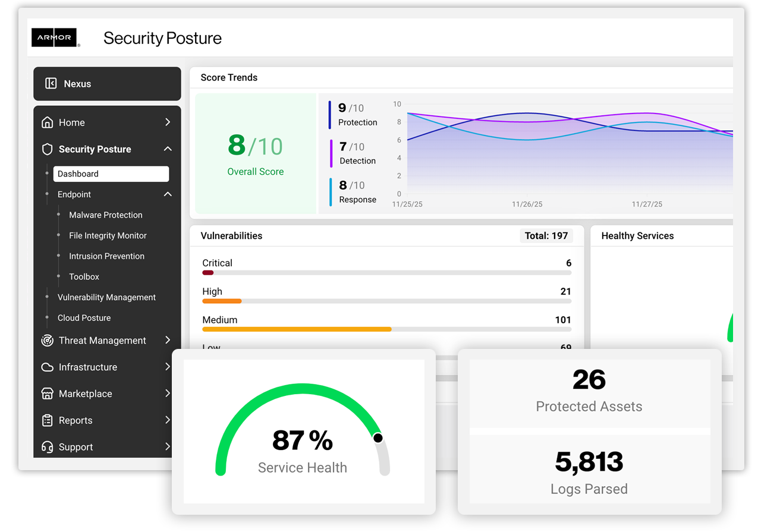Screen dimensions: 761x532
Task: Click the Infrastructure cloud icon
Action: 47,367
